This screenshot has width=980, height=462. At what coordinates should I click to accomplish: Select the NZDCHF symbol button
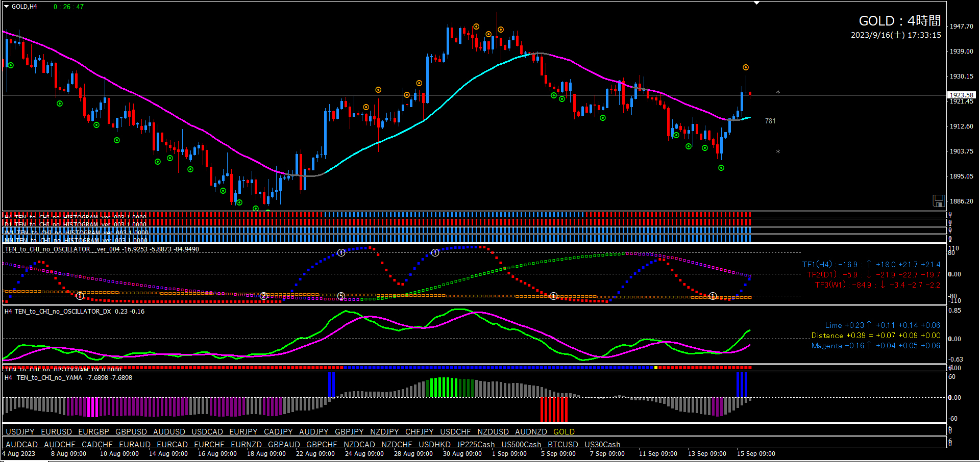(397, 445)
